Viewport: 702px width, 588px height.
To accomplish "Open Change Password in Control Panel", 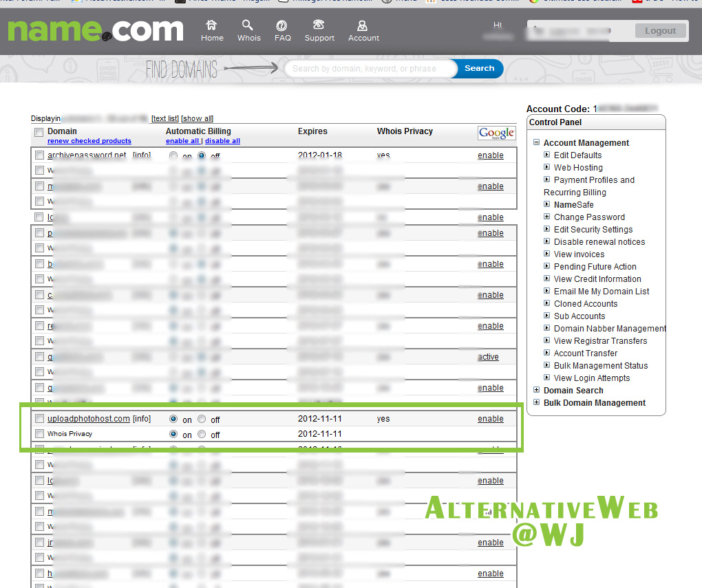I will tap(589, 217).
